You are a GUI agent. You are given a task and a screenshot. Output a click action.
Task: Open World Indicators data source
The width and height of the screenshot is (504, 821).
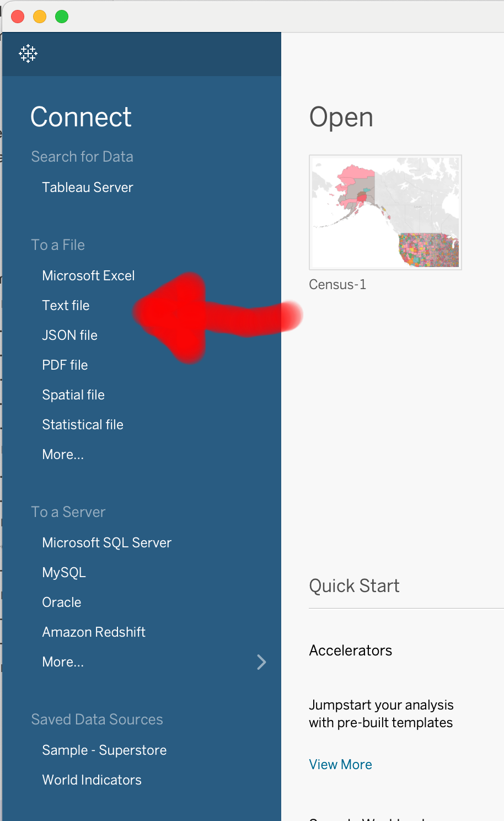tap(92, 780)
